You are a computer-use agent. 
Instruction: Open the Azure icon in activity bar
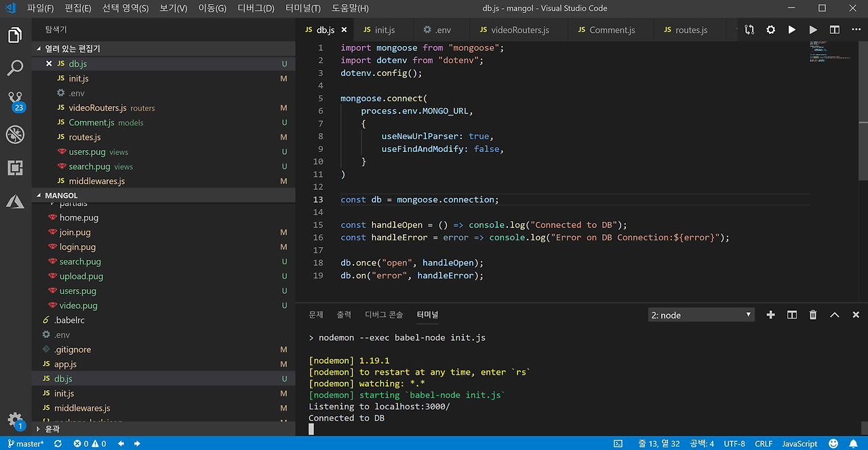coord(15,201)
